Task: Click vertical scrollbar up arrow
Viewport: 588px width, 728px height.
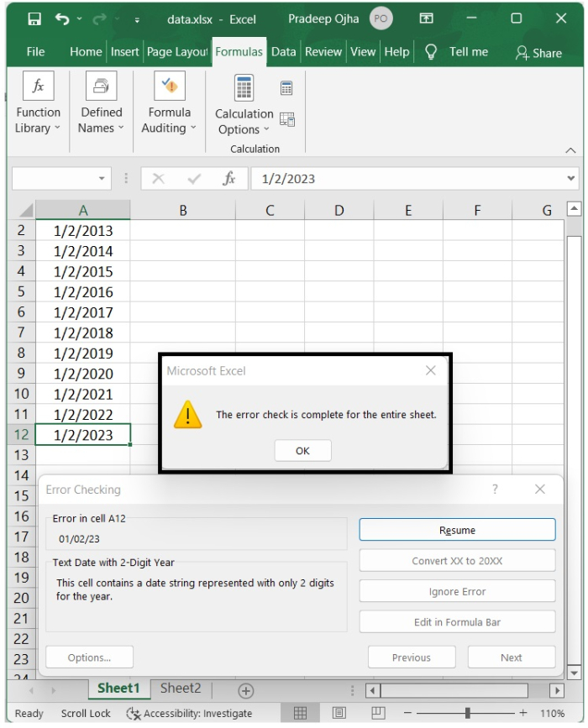Action: pyautogui.click(x=574, y=208)
